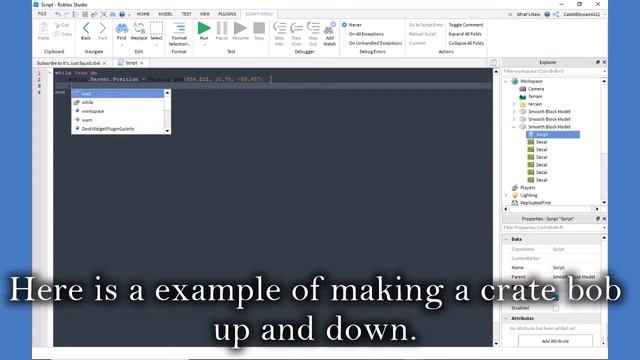Open dropdown arrow under Run button
The height and width of the screenshot is (360, 640).
pyautogui.click(x=204, y=44)
